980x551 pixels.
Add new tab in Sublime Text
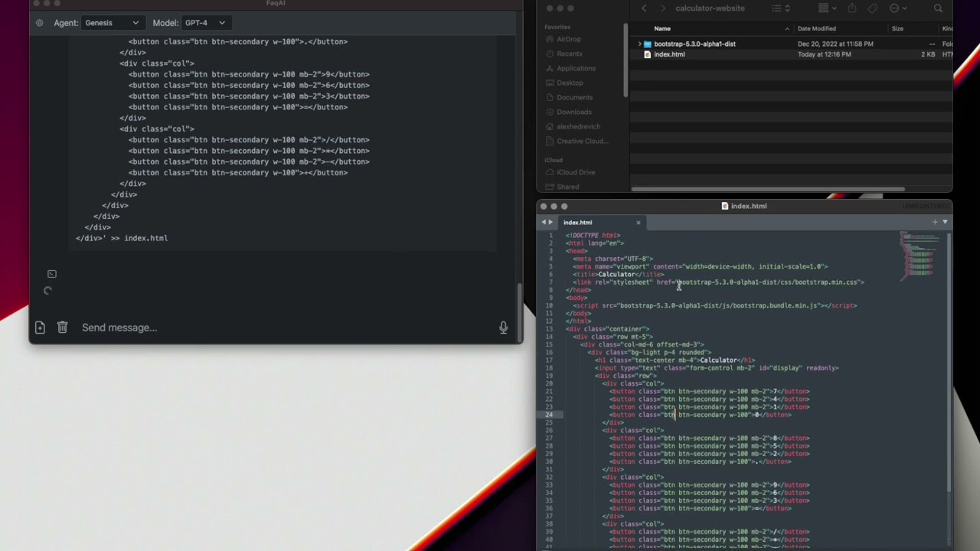935,222
